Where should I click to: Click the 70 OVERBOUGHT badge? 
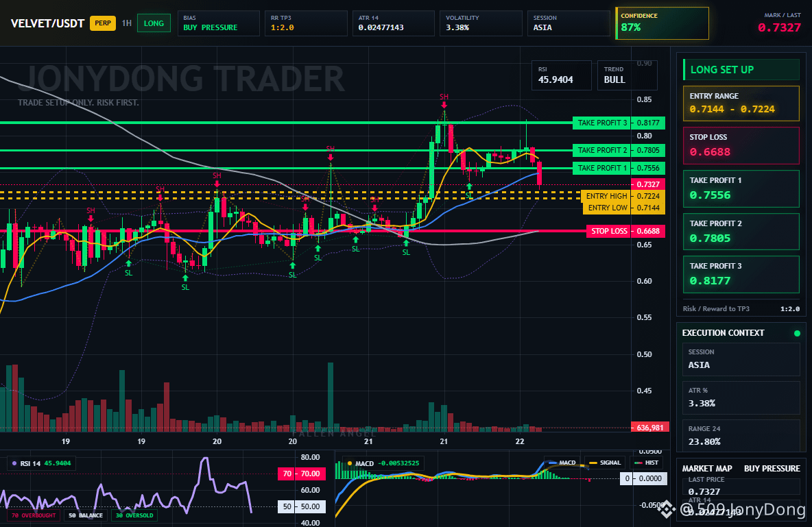click(34, 515)
